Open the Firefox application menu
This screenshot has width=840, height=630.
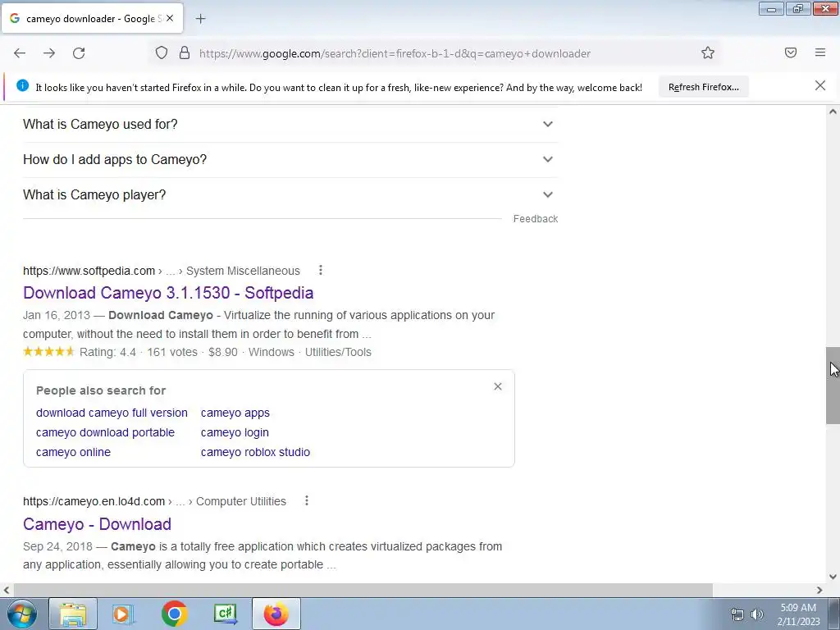point(820,52)
